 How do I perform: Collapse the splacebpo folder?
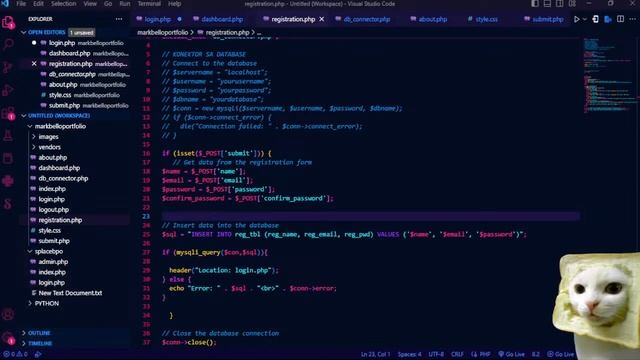click(30, 251)
